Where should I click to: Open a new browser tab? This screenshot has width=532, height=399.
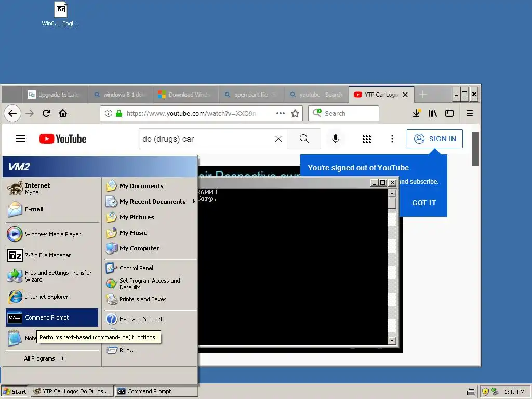click(423, 95)
